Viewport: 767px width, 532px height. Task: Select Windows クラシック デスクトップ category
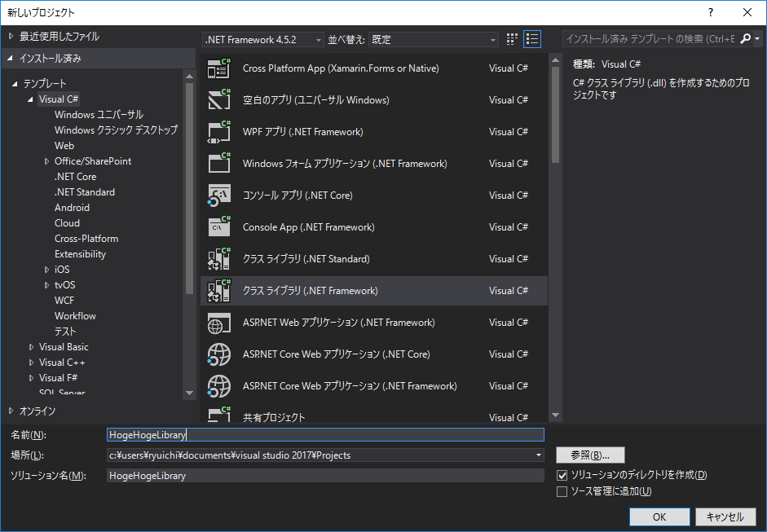(x=116, y=130)
